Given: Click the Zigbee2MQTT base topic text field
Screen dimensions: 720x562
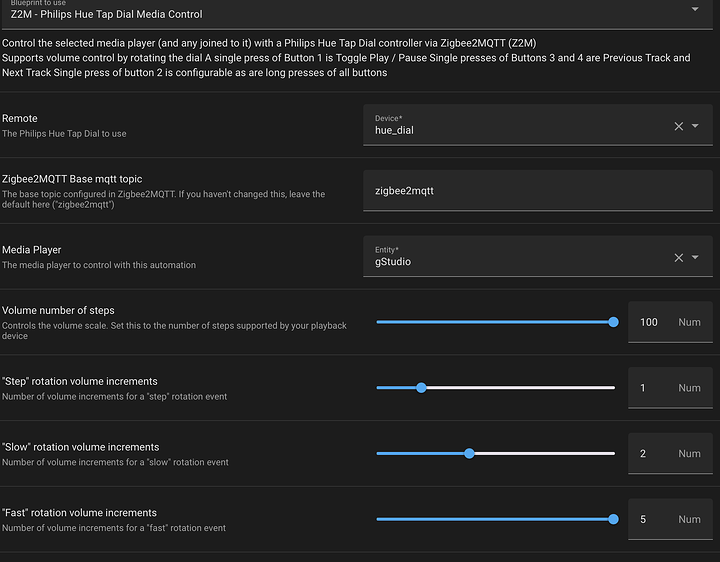Looking at the screenshot, I should [x=537, y=191].
